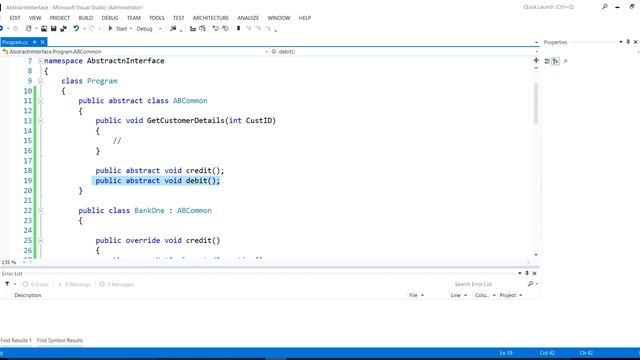Open the Start button dropdown arrow

(x=131, y=29)
